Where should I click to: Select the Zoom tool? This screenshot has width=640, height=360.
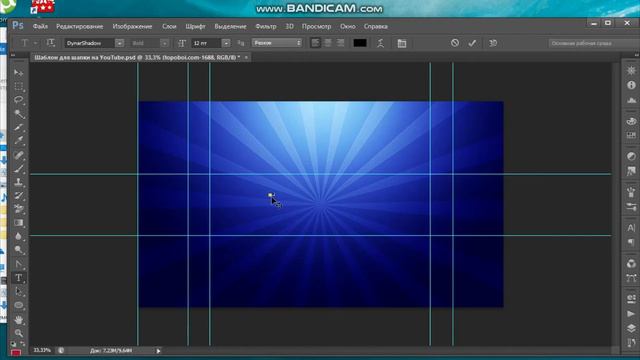tap(18, 333)
